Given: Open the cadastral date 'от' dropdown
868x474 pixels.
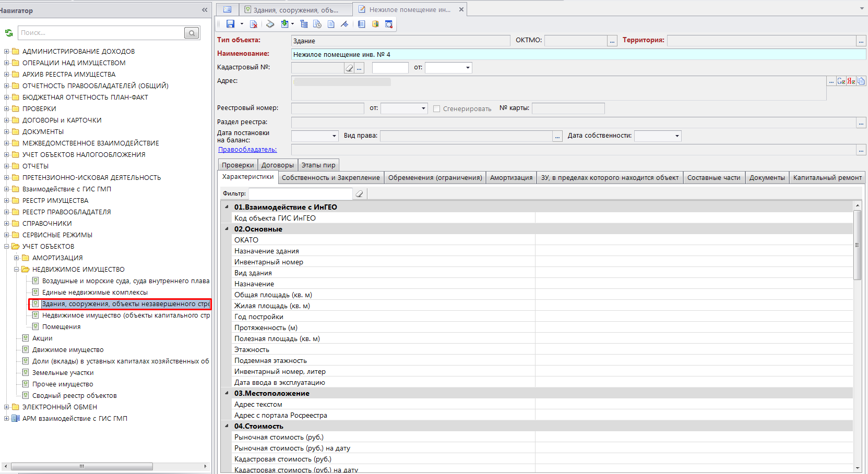Looking at the screenshot, I should [x=468, y=68].
